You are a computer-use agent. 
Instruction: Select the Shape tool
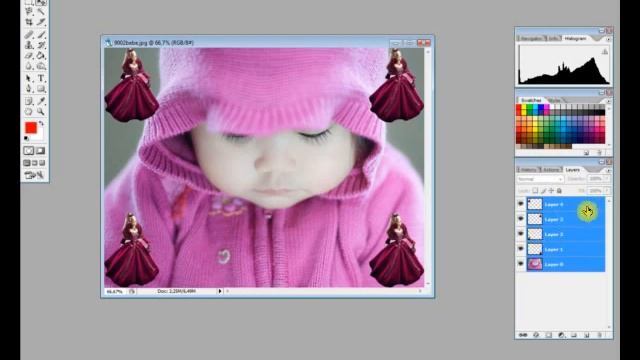pyautogui.click(x=41, y=88)
